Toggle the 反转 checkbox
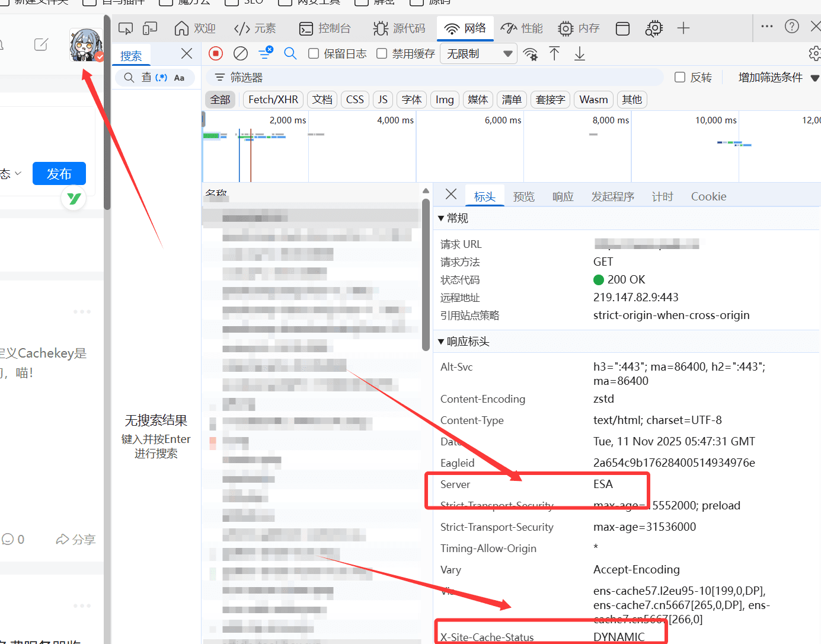821x644 pixels. point(680,78)
